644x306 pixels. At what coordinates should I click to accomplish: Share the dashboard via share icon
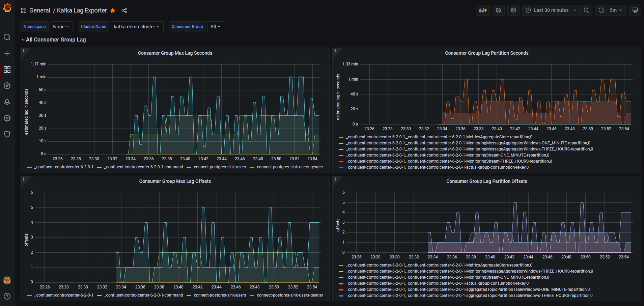click(x=124, y=10)
